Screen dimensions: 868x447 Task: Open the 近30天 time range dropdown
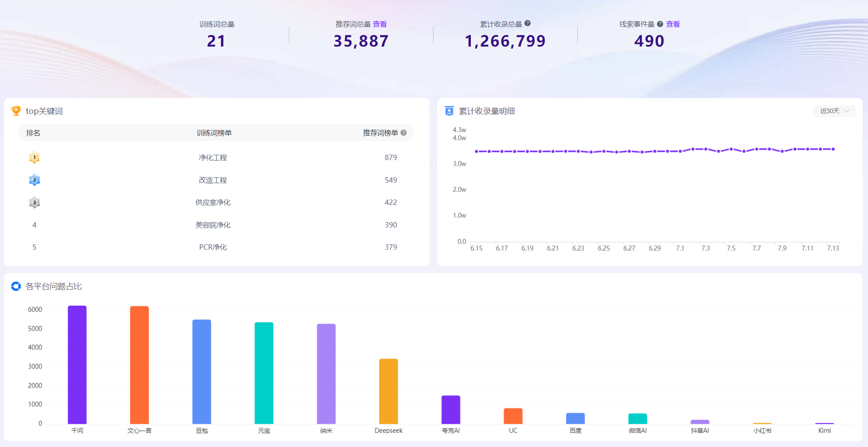pyautogui.click(x=834, y=111)
